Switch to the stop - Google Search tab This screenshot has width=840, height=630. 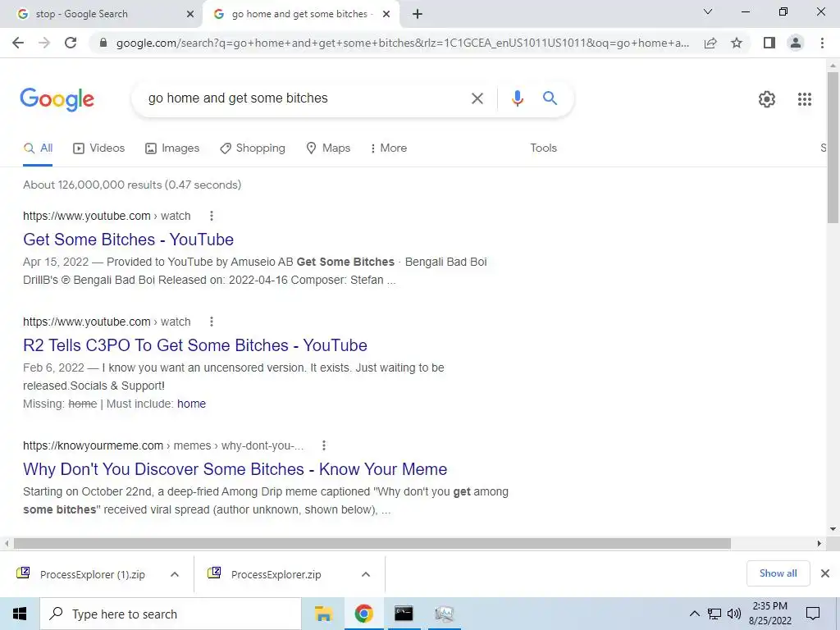(x=101, y=14)
